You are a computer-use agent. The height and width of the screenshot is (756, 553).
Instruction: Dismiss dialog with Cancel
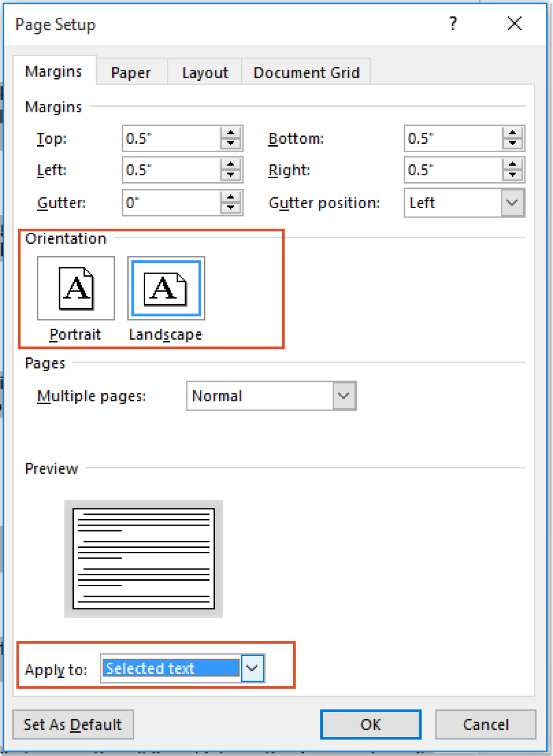(x=485, y=724)
